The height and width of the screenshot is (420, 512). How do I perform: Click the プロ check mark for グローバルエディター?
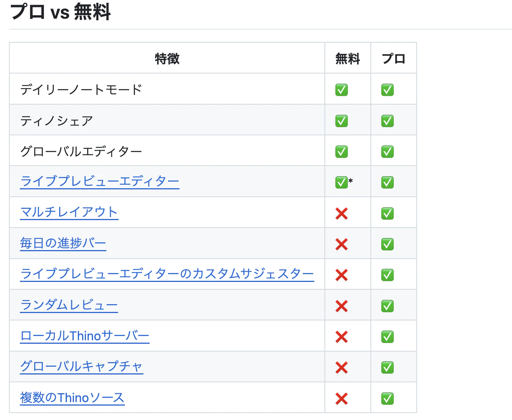point(388,152)
